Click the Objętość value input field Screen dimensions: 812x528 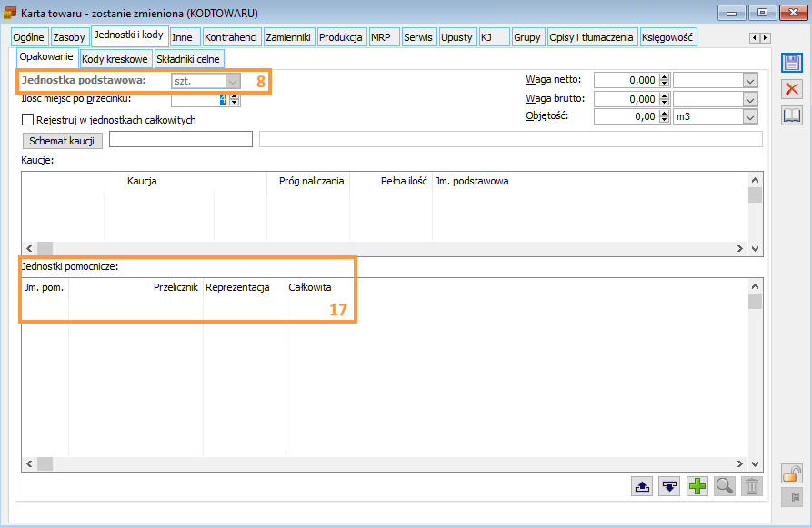626,117
